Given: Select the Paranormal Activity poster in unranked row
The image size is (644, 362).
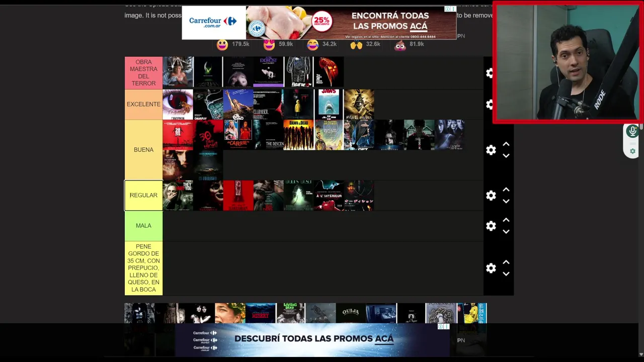Looking at the screenshot, I should (x=381, y=313).
